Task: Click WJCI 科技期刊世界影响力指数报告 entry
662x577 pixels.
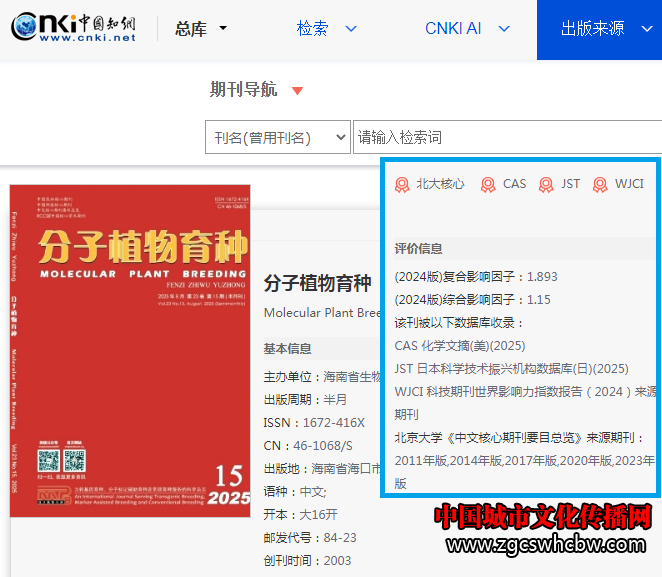Action: (x=524, y=392)
